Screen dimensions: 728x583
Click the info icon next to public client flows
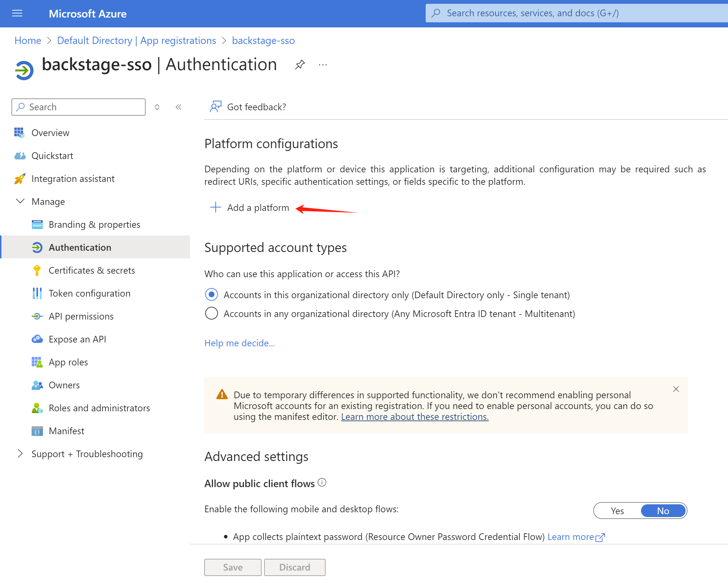point(322,482)
